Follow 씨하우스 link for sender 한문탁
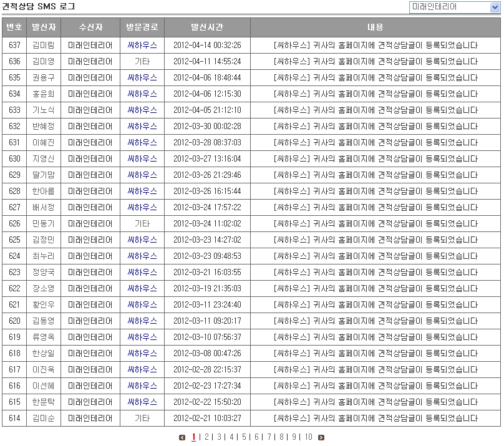This screenshot has width=504, height=446. [142, 402]
